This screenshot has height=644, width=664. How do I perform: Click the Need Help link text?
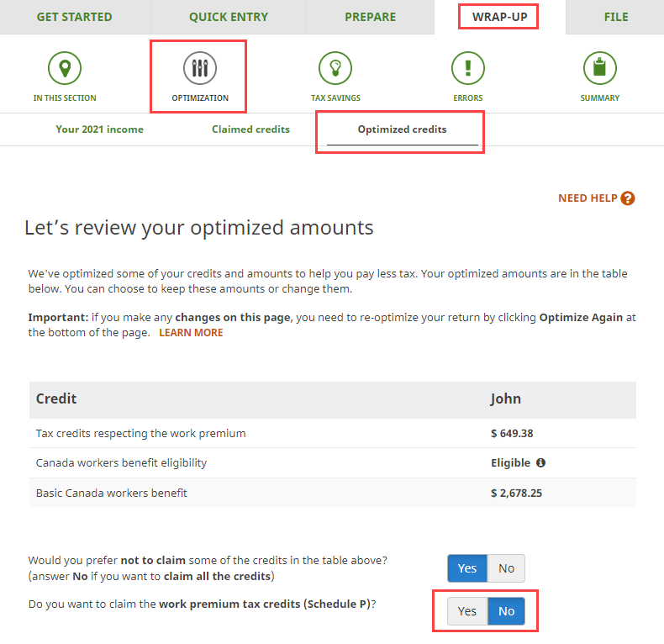588,198
